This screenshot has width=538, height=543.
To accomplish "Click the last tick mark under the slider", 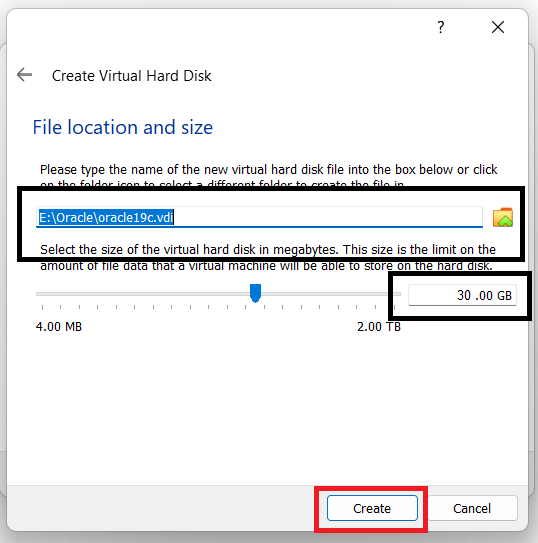I will coord(394,307).
